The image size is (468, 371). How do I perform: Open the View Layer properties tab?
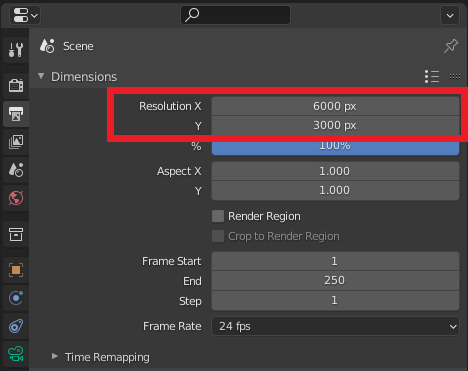(16, 142)
